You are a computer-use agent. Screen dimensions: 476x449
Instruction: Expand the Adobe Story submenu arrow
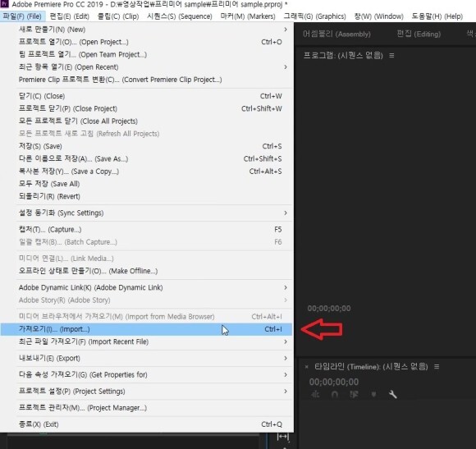[286, 300]
